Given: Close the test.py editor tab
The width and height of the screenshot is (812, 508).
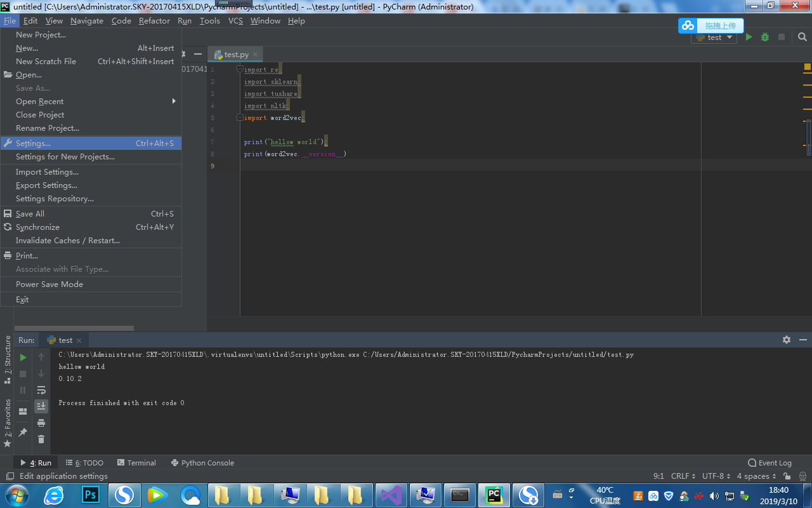Looking at the screenshot, I should (x=255, y=55).
